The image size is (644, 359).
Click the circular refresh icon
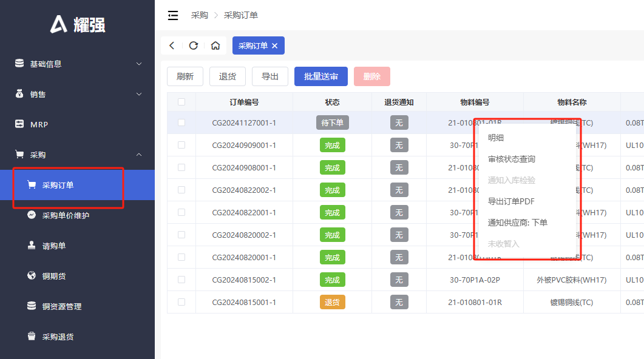[x=194, y=45]
